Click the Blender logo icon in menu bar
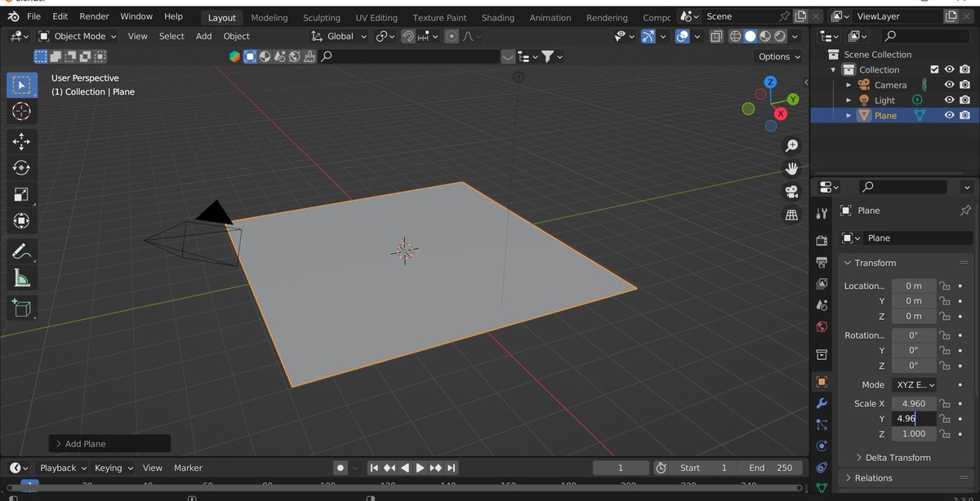Screen dimensions: 980x501 pos(14,16)
